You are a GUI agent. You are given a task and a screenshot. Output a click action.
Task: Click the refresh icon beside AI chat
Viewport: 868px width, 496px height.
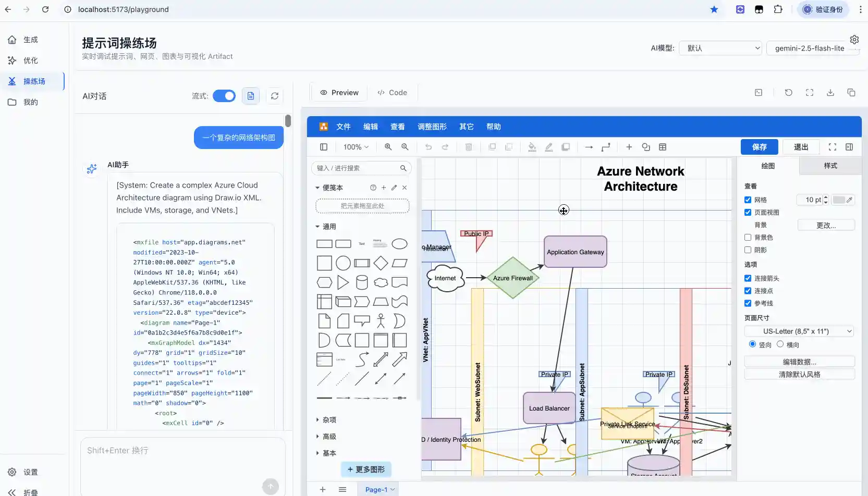coord(275,96)
